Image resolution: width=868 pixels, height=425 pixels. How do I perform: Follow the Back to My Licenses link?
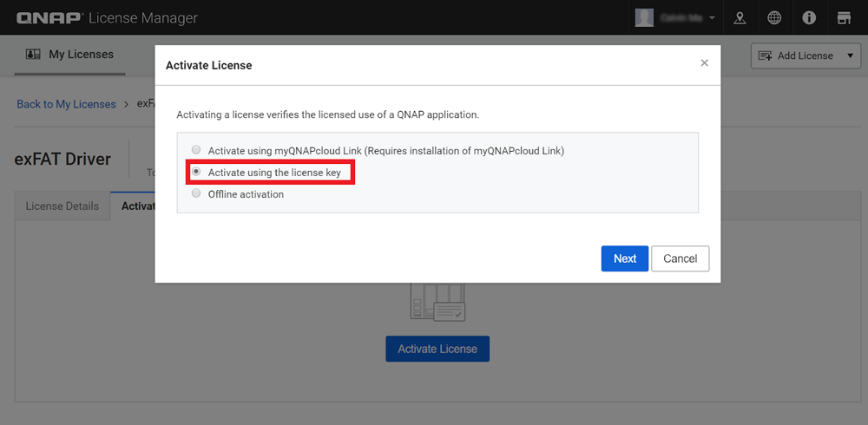tap(66, 104)
